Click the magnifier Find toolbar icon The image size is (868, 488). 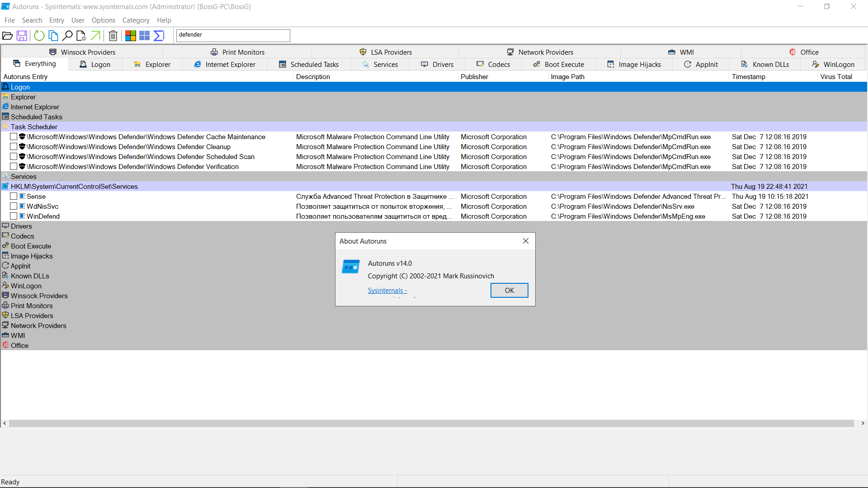click(x=67, y=36)
